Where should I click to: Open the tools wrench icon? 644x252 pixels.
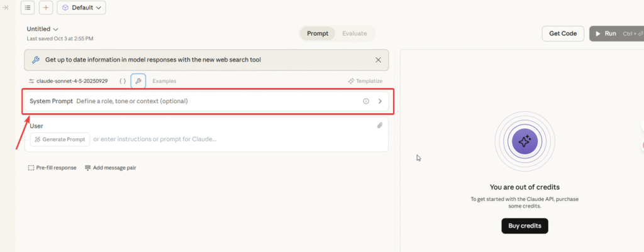click(x=139, y=81)
